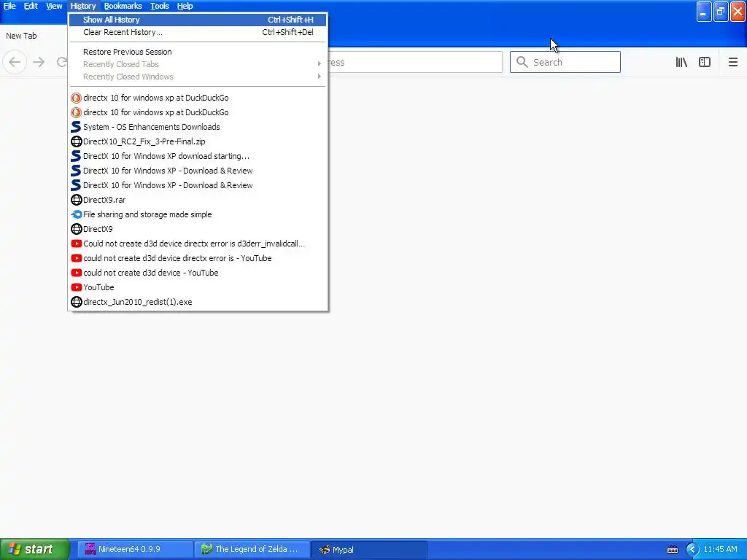Screen dimensions: 747x560
Task: Open second DuckDuckGo directx 10 history entry
Action: point(198,113)
